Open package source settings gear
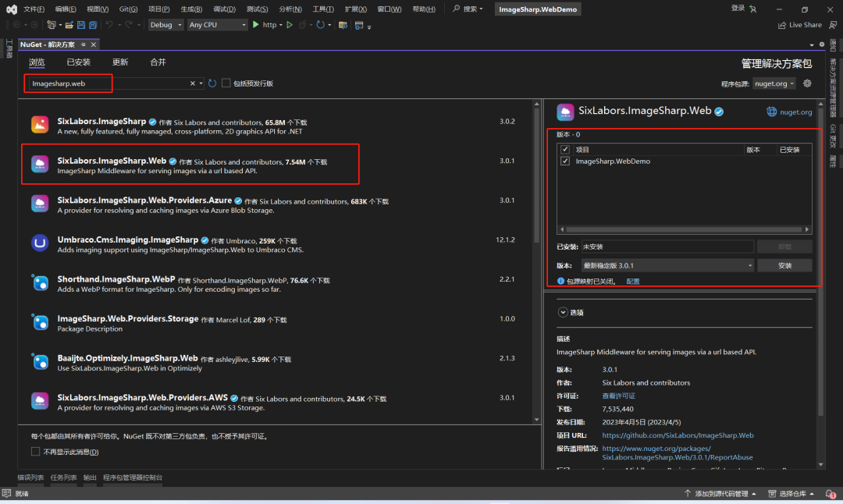 tap(807, 83)
